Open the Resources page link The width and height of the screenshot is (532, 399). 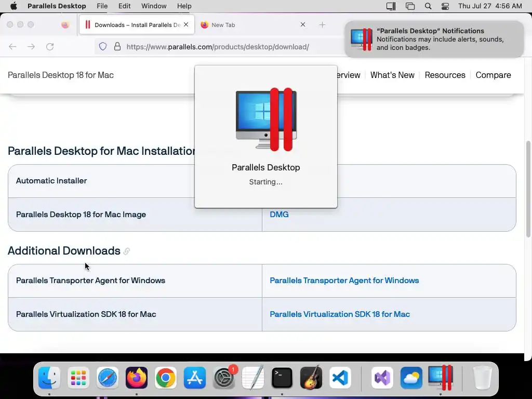445,75
